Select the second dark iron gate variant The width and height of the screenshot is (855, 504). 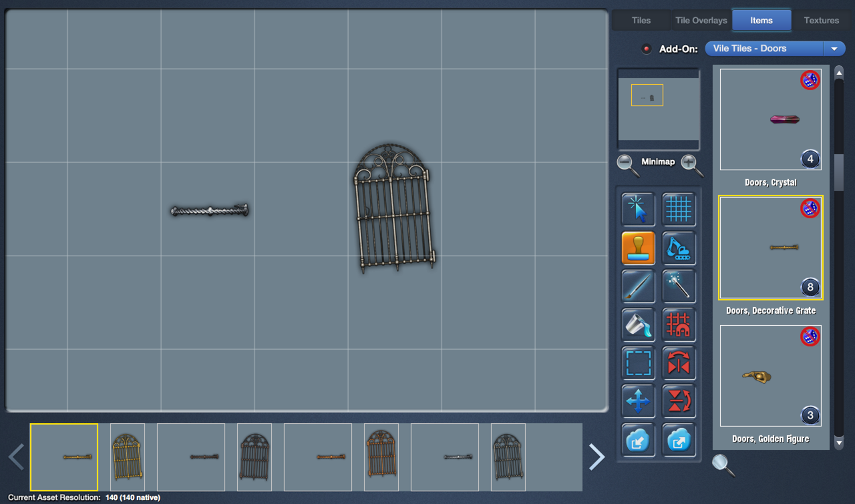[254, 457]
